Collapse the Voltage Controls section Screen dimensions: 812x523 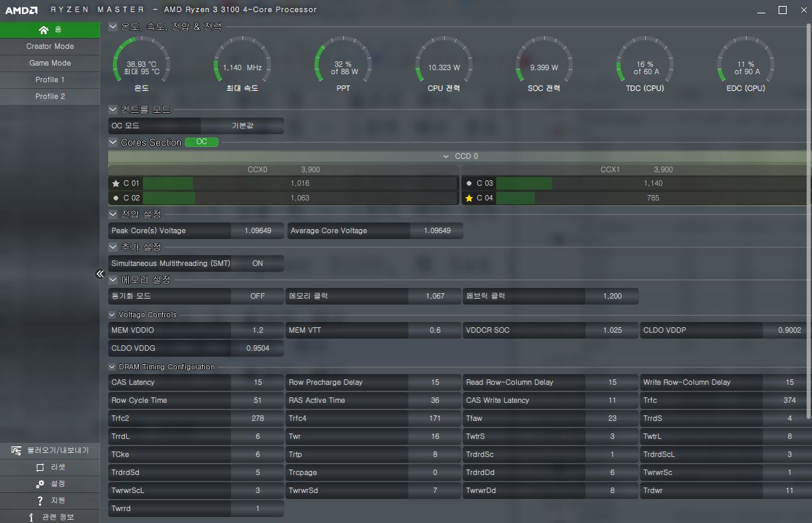[112, 315]
